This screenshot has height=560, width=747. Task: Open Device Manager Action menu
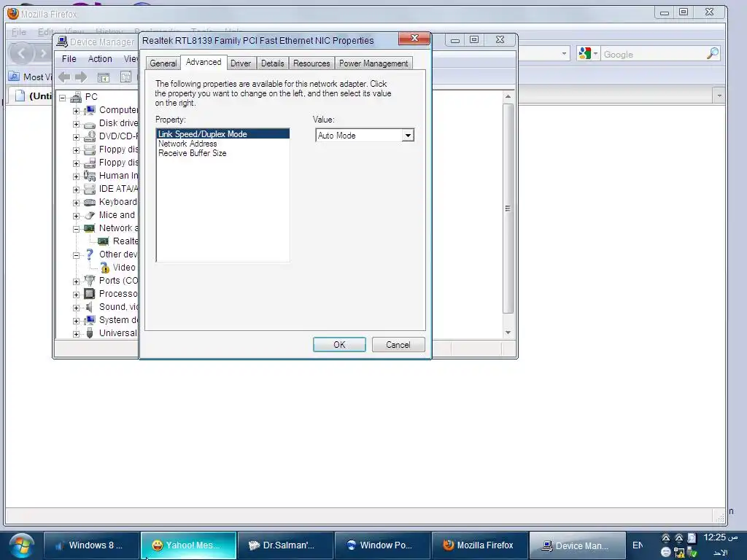click(100, 59)
